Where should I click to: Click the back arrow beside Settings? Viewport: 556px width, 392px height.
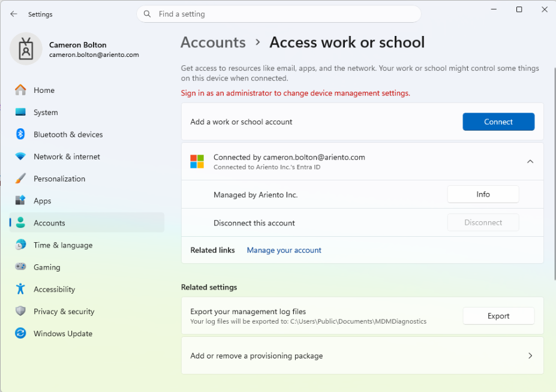[x=14, y=14]
